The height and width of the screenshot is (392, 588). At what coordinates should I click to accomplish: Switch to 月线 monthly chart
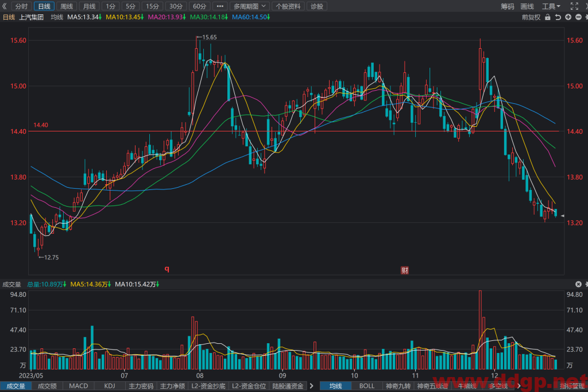(89, 6)
